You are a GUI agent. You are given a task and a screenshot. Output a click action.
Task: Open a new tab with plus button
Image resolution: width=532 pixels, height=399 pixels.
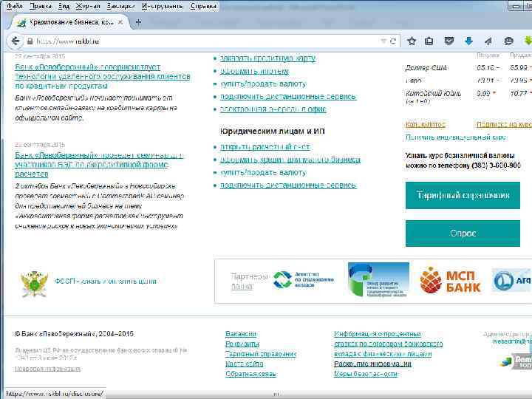click(x=138, y=22)
